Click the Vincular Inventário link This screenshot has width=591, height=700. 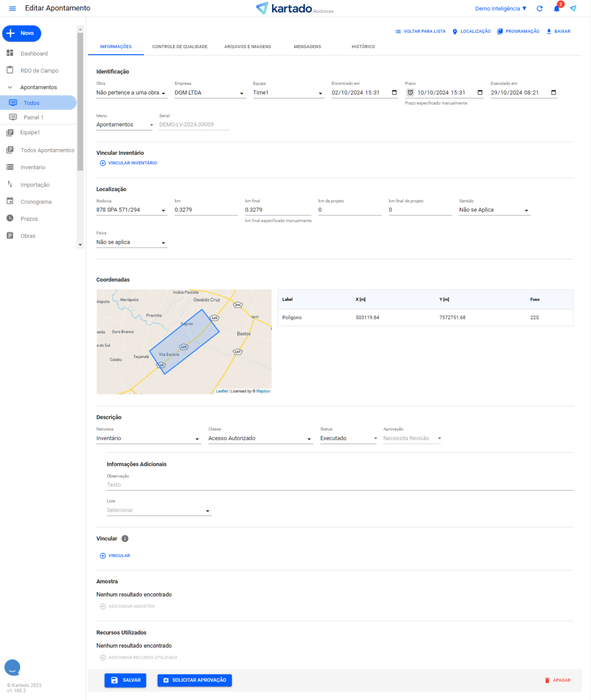pos(129,163)
